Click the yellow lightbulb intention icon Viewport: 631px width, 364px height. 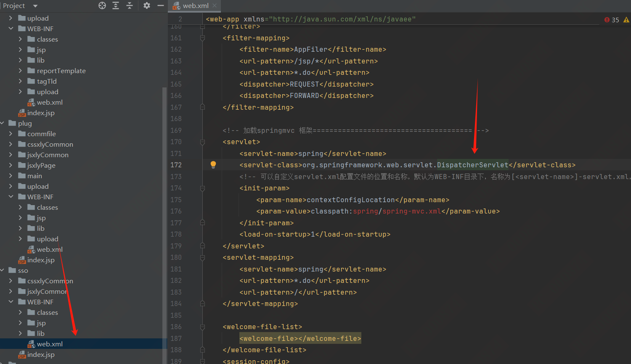pyautogui.click(x=213, y=165)
